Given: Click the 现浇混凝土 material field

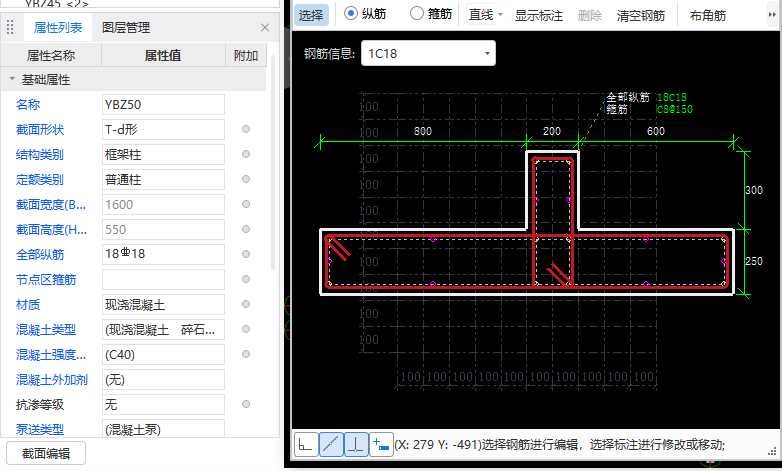Looking at the screenshot, I should point(163,304).
